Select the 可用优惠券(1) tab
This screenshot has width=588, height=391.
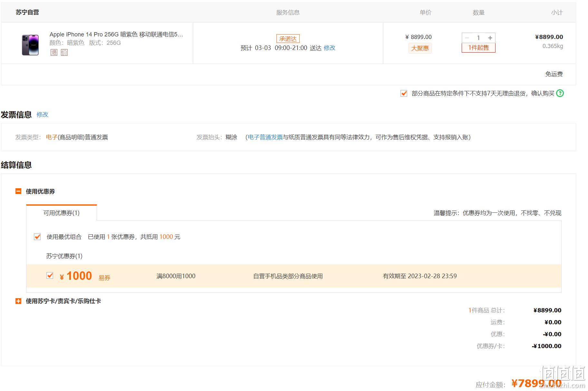point(62,213)
